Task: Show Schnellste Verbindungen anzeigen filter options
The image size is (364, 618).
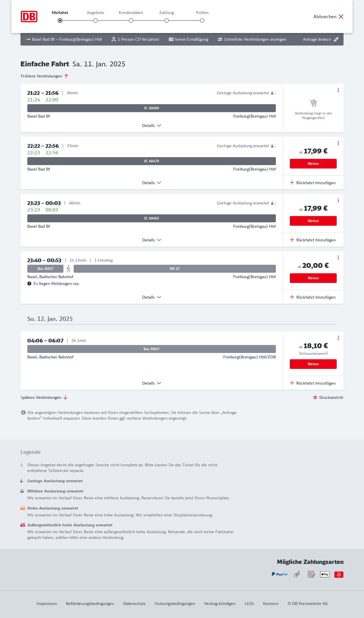Action: coord(252,39)
